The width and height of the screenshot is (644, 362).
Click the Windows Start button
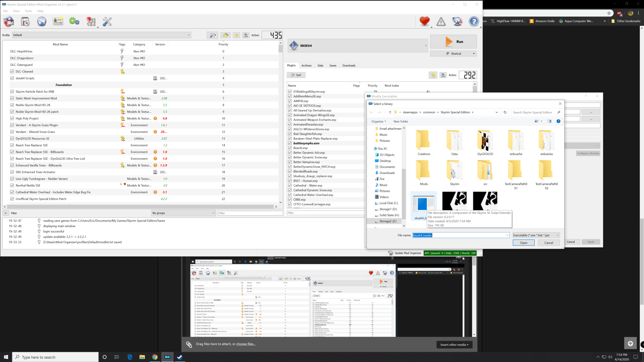6,357
